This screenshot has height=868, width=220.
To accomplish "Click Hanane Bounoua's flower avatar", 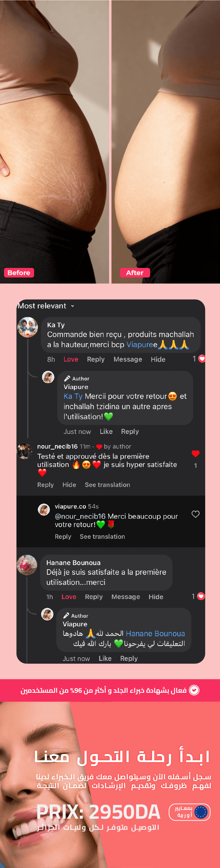I will coord(27,565).
